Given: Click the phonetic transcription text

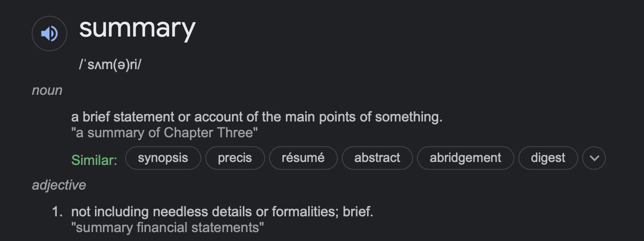Looking at the screenshot, I should 110,65.
